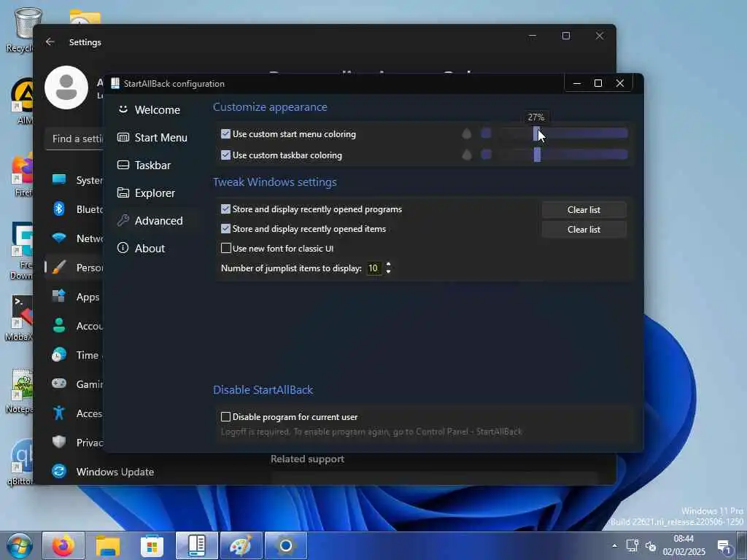
Task: Enable Use new font for classic UI
Action: point(226,248)
